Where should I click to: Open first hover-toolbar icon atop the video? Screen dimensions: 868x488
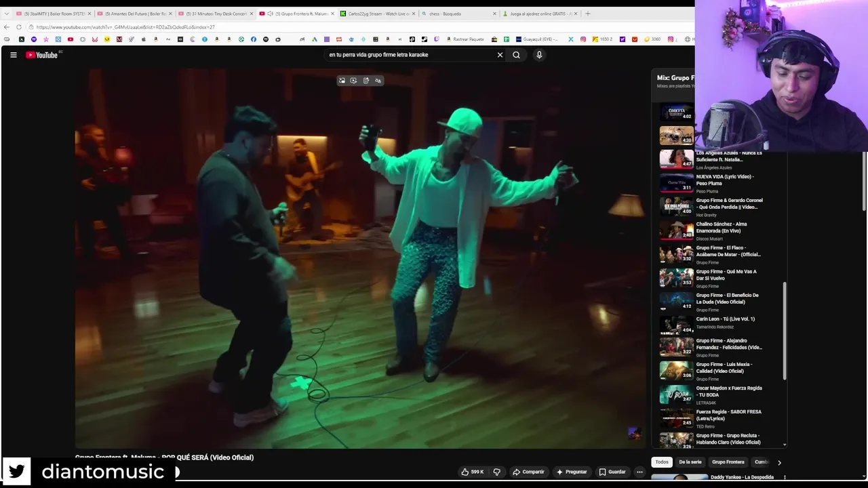[342, 81]
